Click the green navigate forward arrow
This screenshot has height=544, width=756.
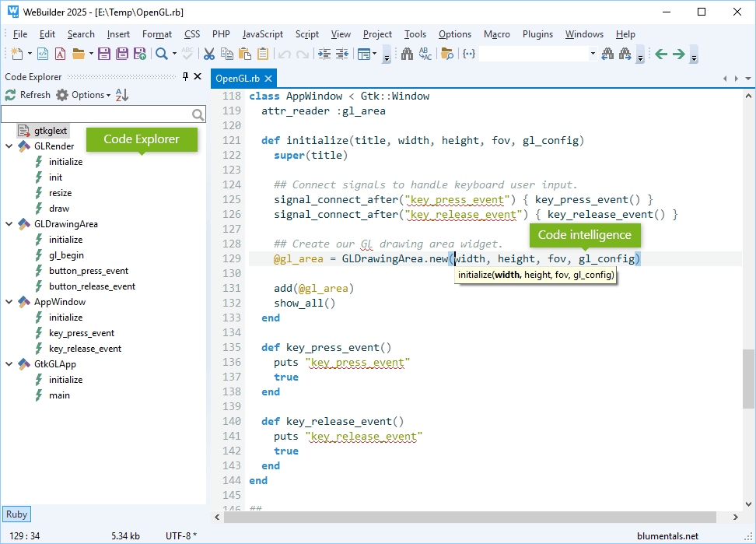tap(678, 54)
